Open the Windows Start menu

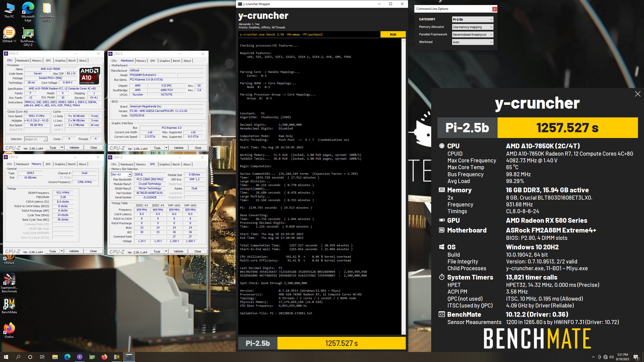point(6,357)
